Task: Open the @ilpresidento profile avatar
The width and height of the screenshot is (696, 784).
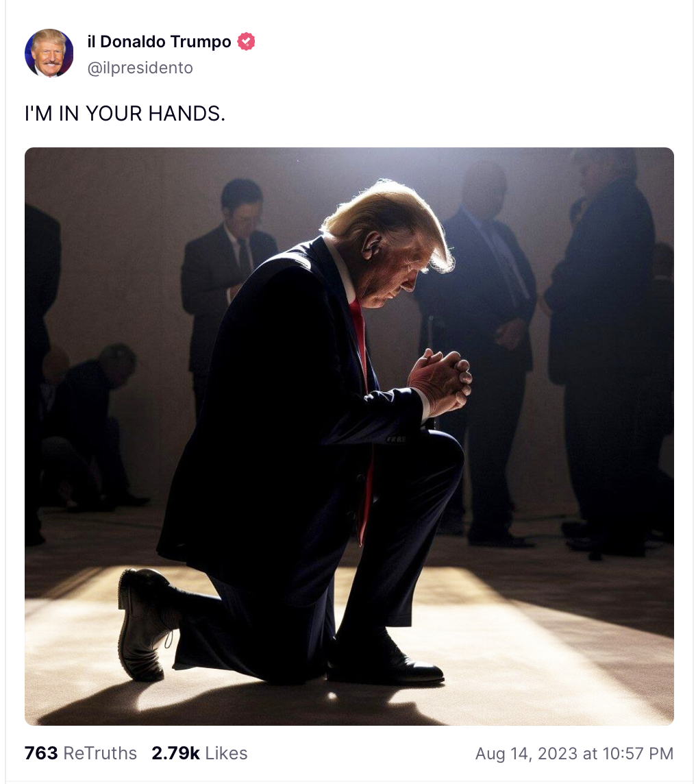Action: click(x=49, y=53)
